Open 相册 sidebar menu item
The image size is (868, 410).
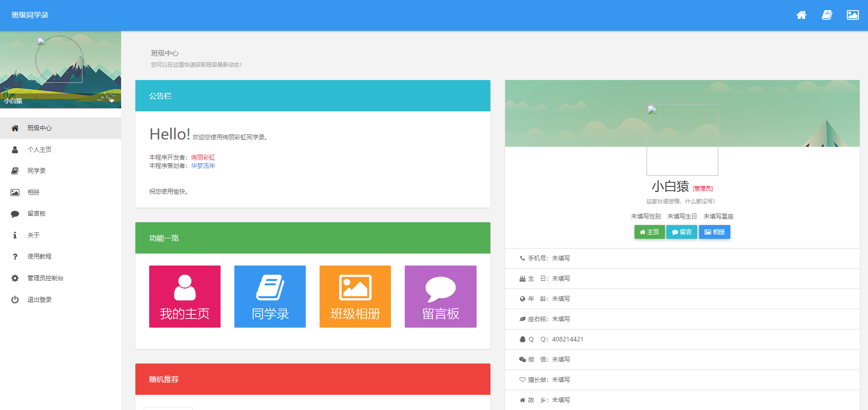pos(60,192)
